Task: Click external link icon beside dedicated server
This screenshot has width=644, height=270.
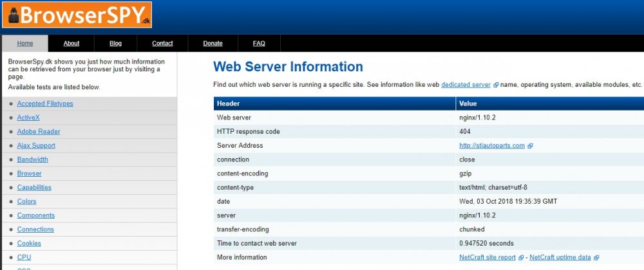Action: pos(496,85)
